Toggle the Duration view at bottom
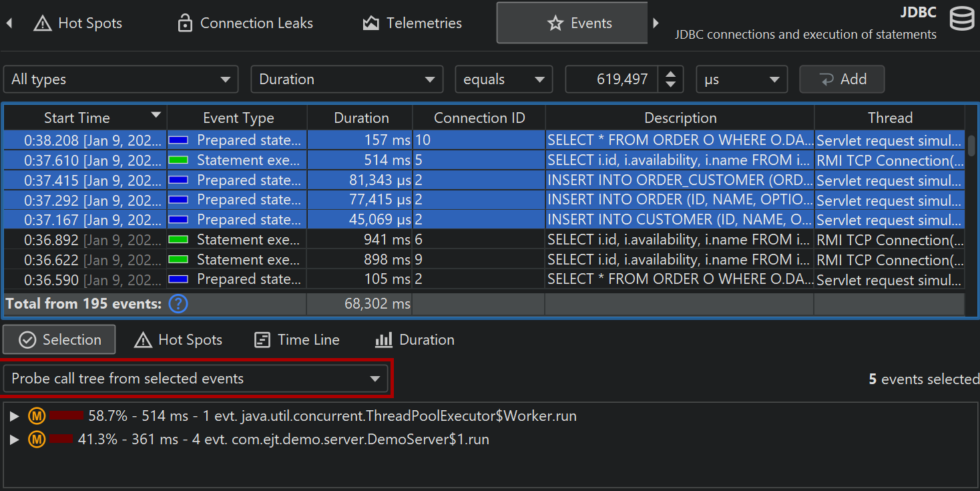 pyautogui.click(x=415, y=340)
